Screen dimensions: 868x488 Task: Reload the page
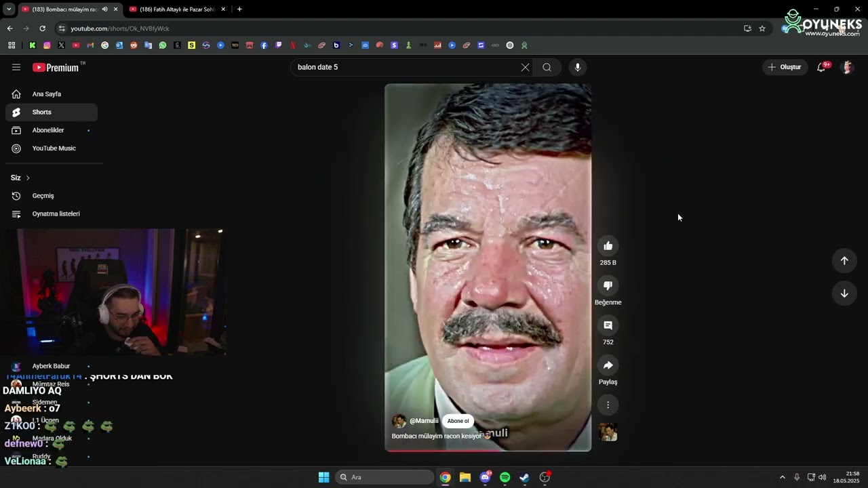point(42,28)
